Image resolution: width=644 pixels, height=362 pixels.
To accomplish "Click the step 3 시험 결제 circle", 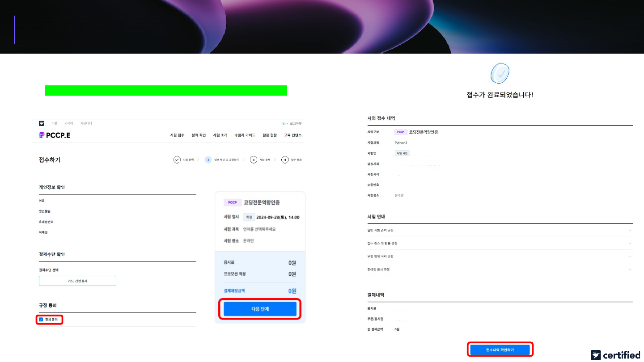I will [254, 160].
